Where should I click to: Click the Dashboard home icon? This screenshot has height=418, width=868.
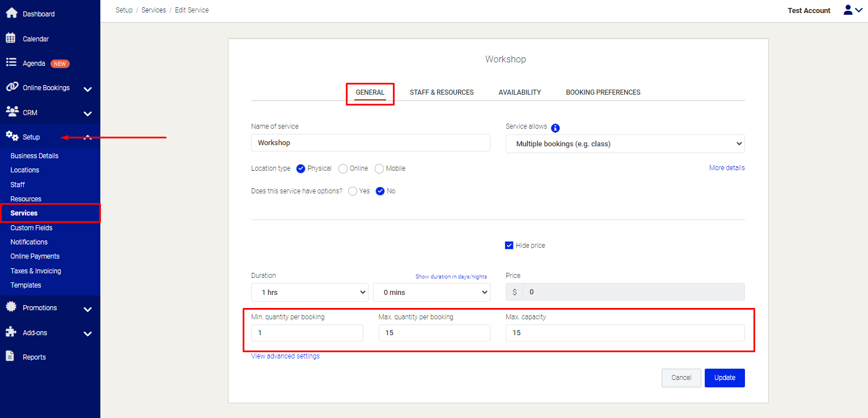[x=11, y=12]
